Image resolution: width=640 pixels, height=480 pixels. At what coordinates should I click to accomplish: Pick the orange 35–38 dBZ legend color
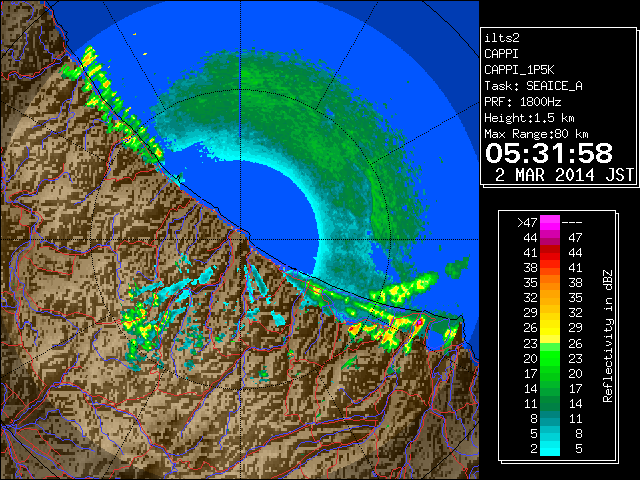550,282
